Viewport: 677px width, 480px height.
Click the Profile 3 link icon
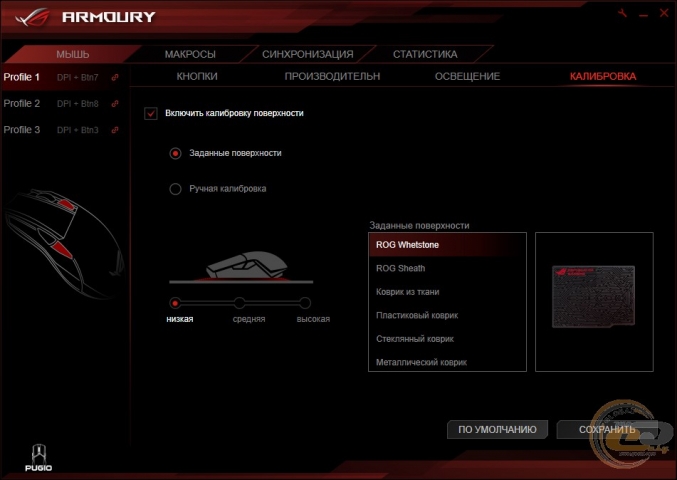(115, 130)
